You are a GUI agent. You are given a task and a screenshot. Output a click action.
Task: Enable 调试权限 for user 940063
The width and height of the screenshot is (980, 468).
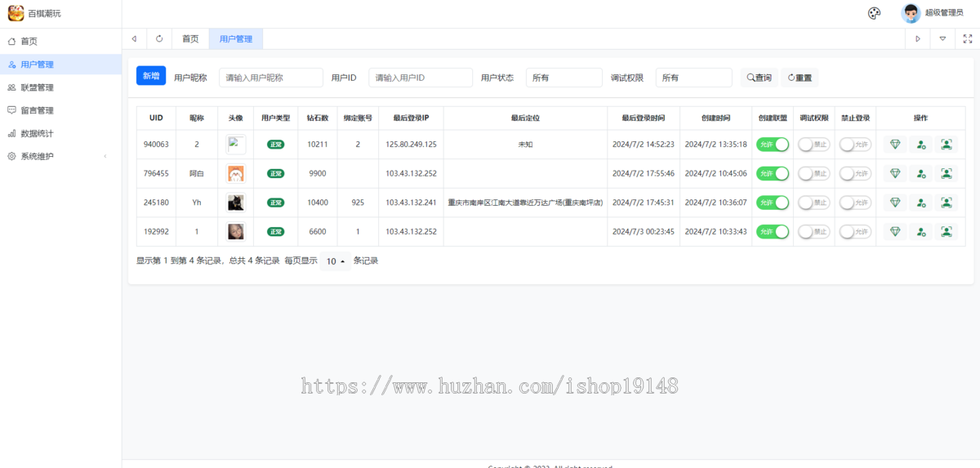pyautogui.click(x=814, y=145)
